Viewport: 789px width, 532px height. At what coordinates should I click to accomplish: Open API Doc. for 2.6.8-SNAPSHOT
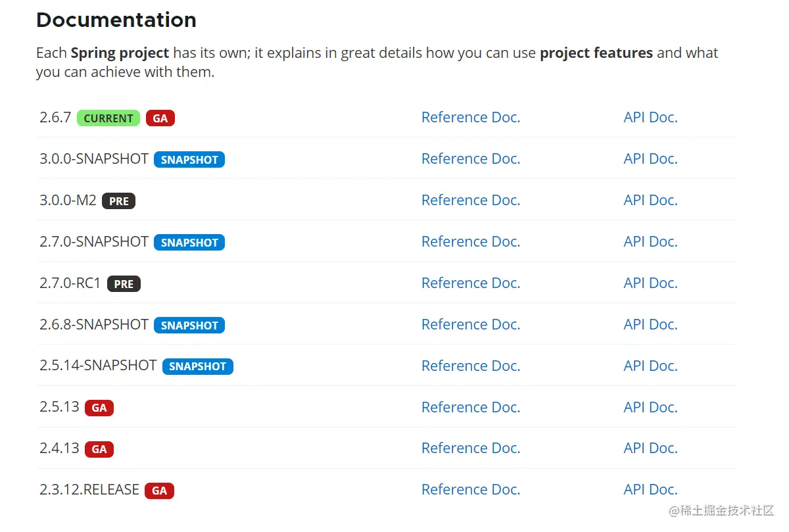pos(650,325)
